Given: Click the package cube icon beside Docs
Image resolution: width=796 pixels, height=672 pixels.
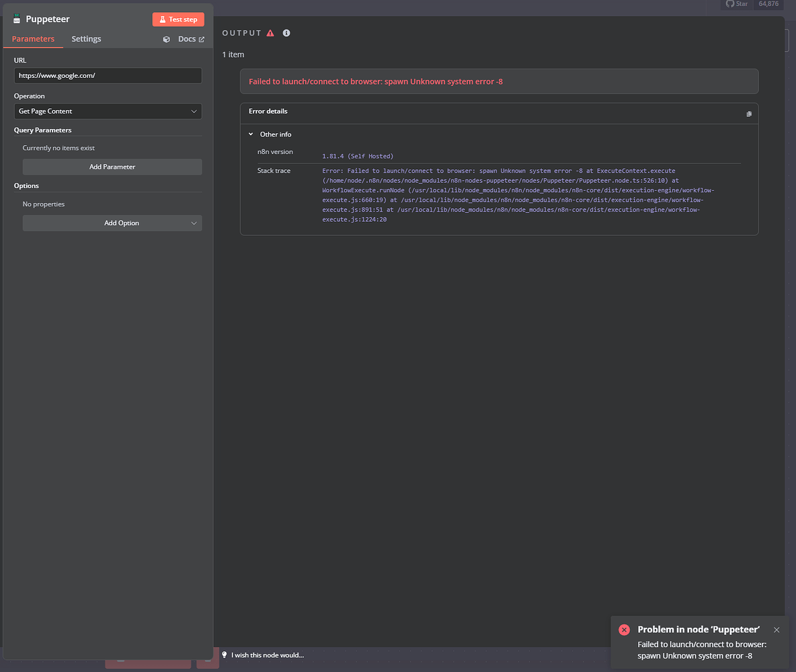Looking at the screenshot, I should pyautogui.click(x=166, y=39).
